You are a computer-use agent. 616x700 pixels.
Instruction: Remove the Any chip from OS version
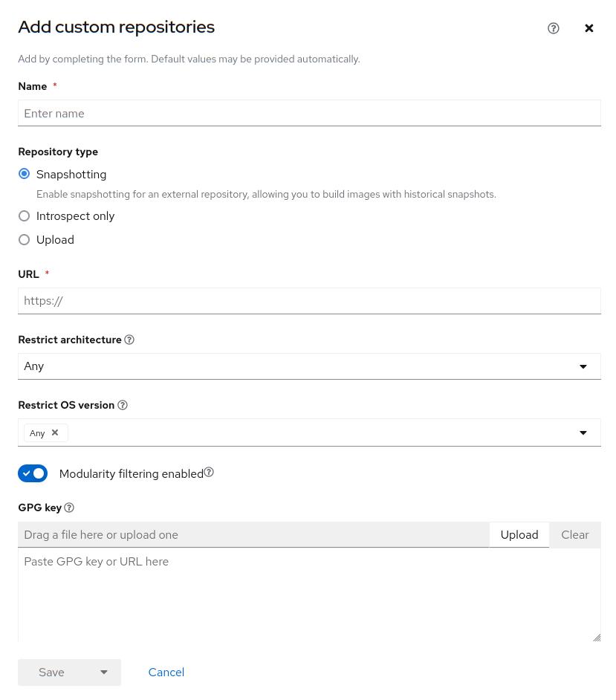click(x=55, y=432)
